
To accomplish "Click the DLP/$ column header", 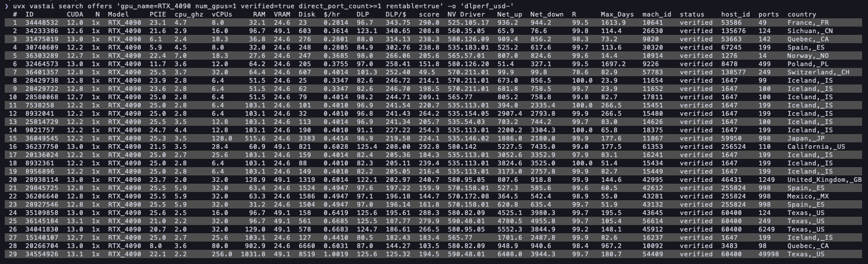I will (x=395, y=14).
